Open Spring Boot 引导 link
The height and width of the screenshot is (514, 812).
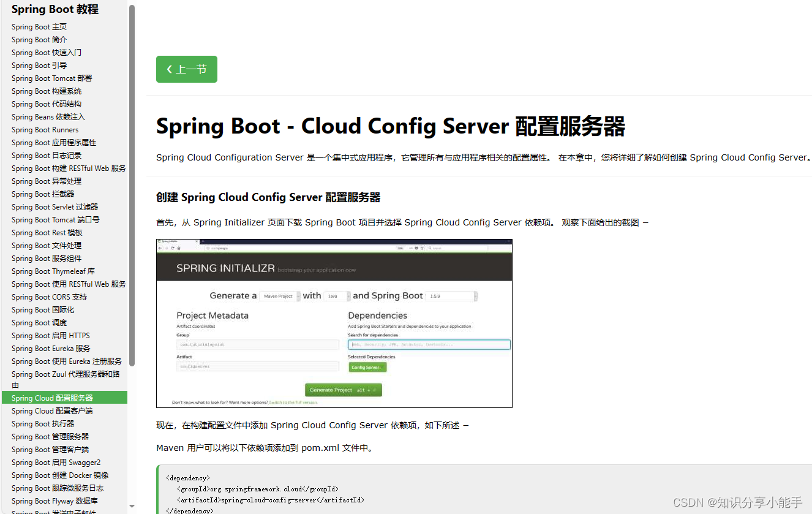pyautogui.click(x=39, y=66)
